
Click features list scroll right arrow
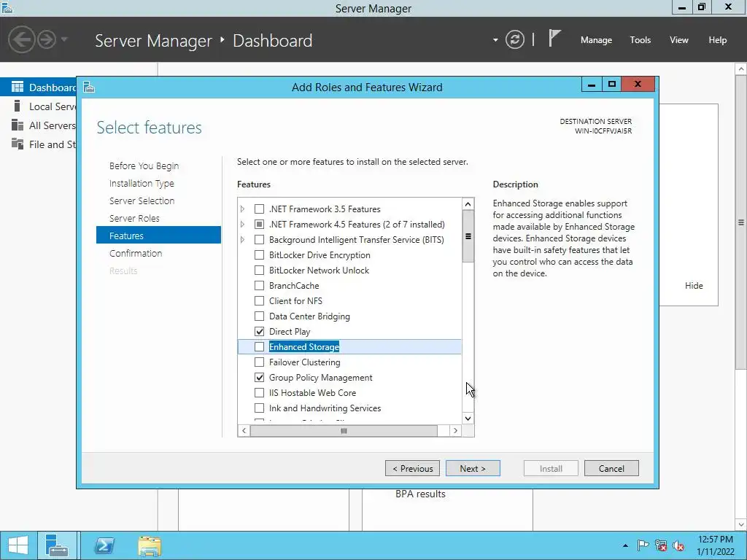click(x=455, y=430)
